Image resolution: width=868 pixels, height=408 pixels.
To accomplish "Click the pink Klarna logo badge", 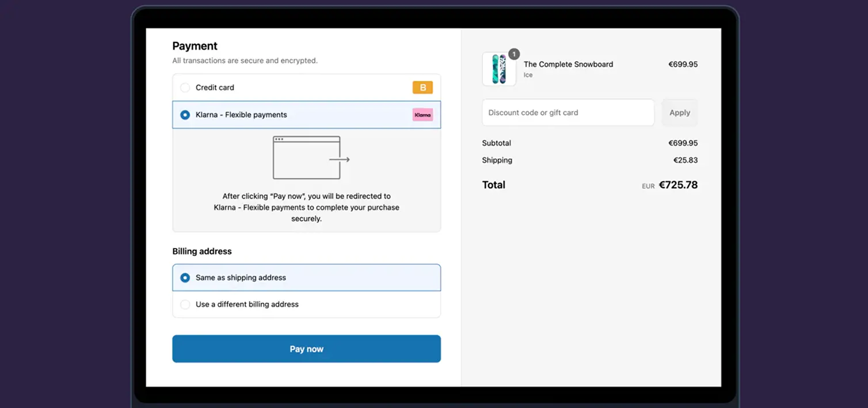I will point(422,115).
